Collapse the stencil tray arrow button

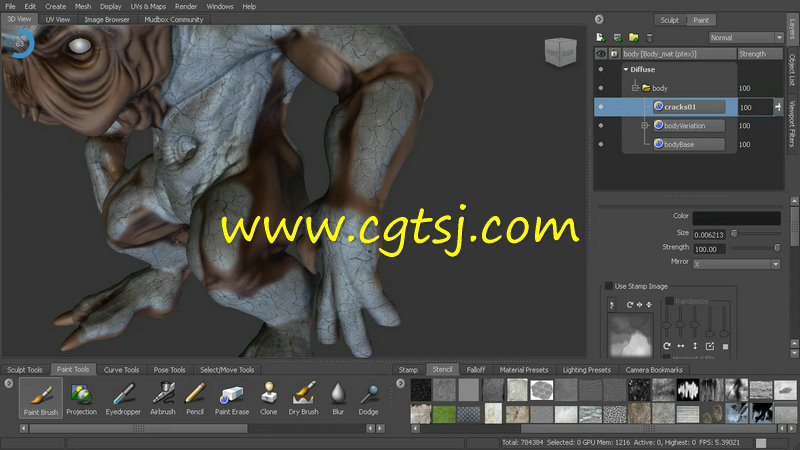tap(401, 383)
